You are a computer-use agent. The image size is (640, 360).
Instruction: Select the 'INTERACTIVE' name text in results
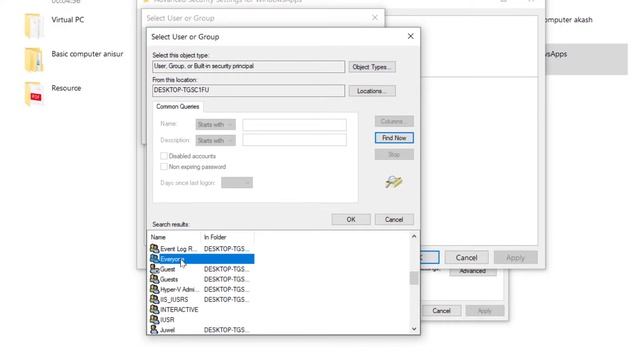click(x=179, y=310)
